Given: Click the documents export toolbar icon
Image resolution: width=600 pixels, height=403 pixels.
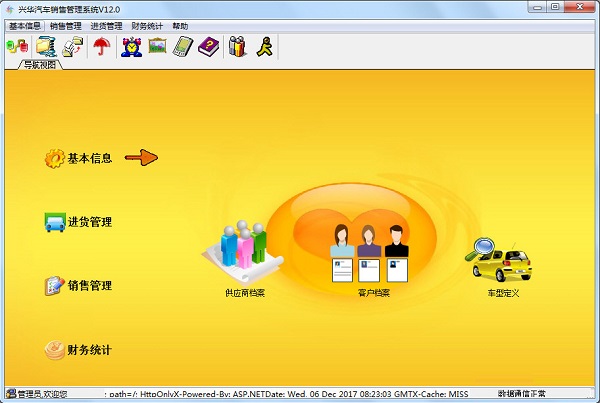Looking at the screenshot, I should [73, 47].
